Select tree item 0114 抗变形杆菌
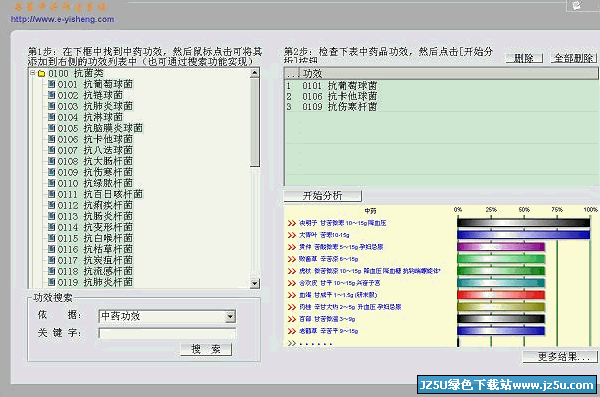Screen dimensions: 600x397 click(95, 227)
